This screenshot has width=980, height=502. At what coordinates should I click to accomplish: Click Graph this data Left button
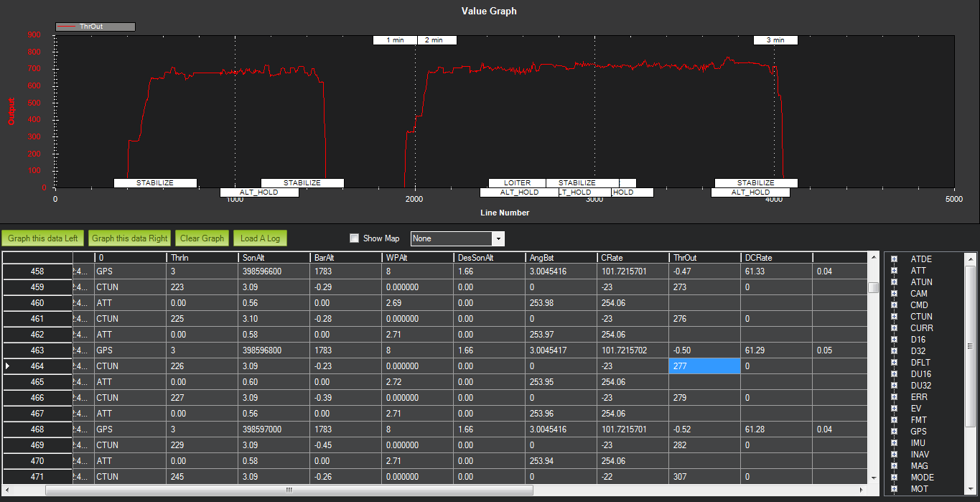[43, 238]
